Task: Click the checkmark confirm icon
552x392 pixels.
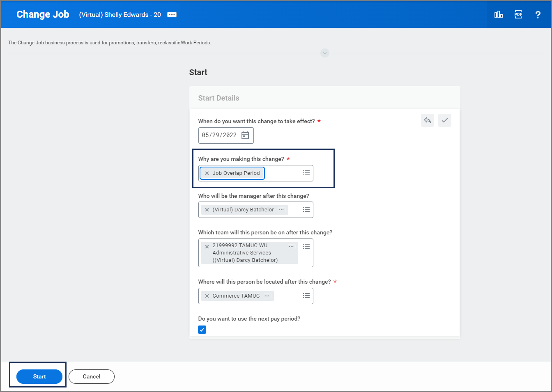Action: (444, 120)
